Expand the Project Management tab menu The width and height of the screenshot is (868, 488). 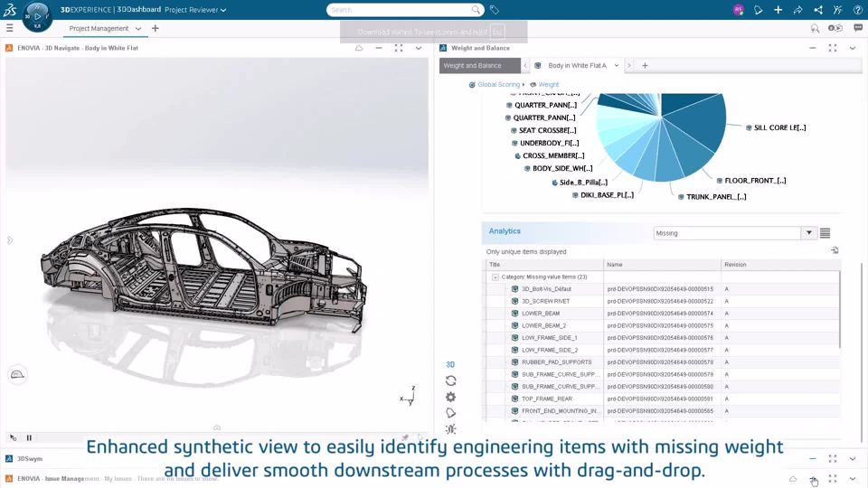tap(137, 28)
